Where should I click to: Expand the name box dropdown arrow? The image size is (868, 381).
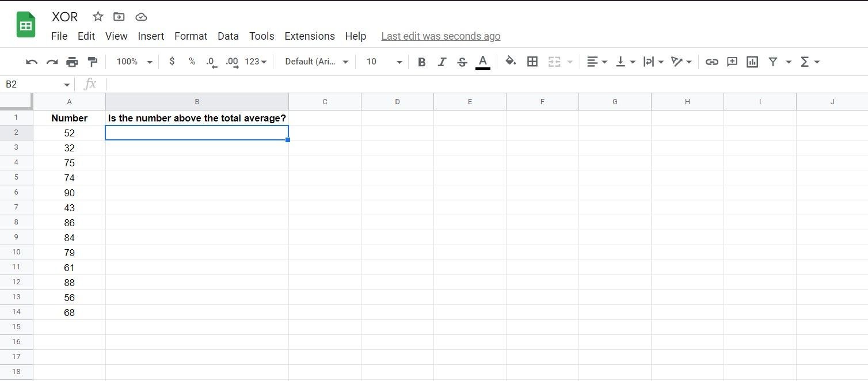click(x=67, y=85)
